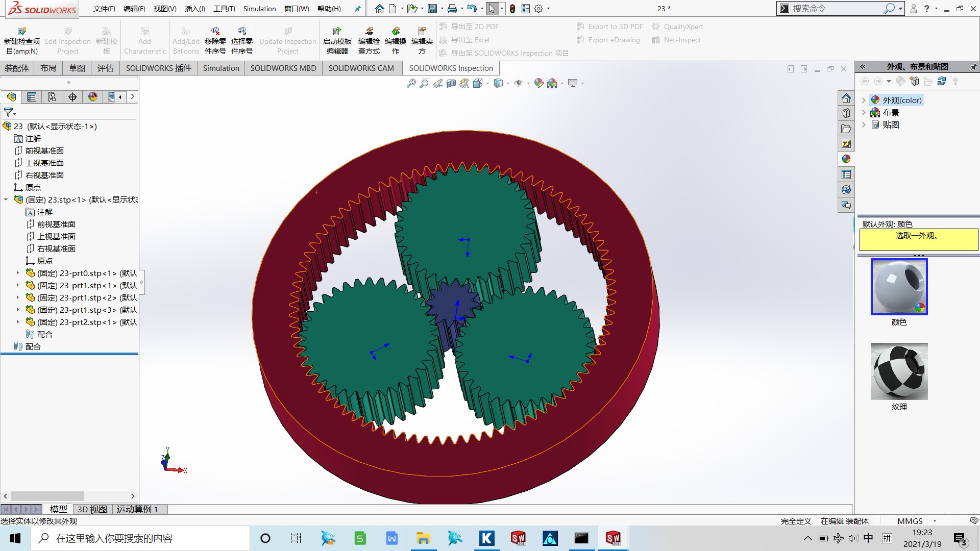
Task: Open the File Explorer taskbar folder icon
Action: [423, 538]
